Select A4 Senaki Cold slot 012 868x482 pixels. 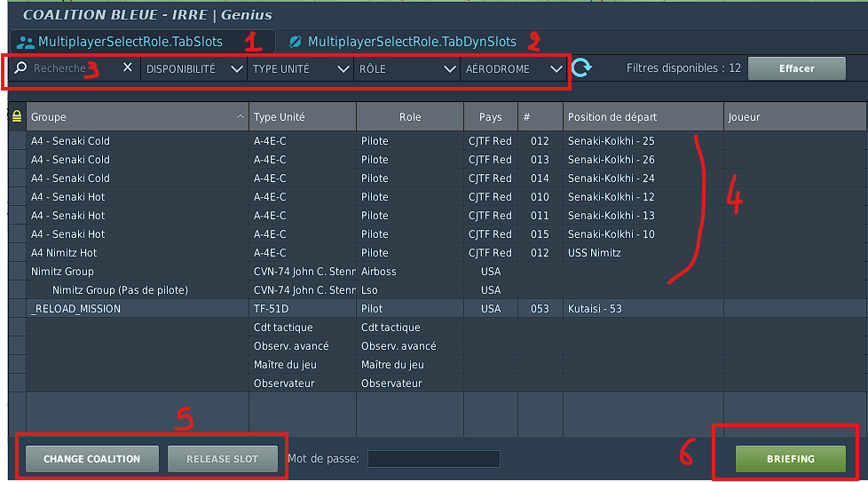pyautogui.click(x=438, y=140)
